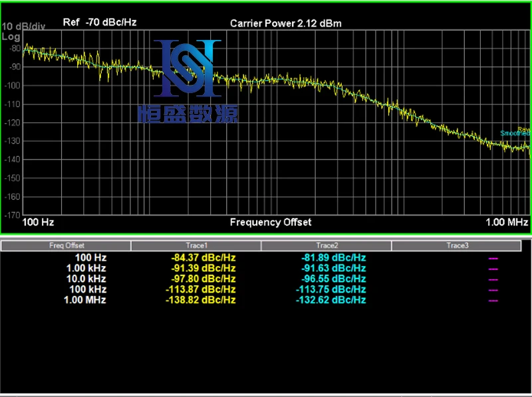The image size is (532, 397).
Task: Click Trace1 value -84.37 dBc/Hz
Action: (200, 257)
